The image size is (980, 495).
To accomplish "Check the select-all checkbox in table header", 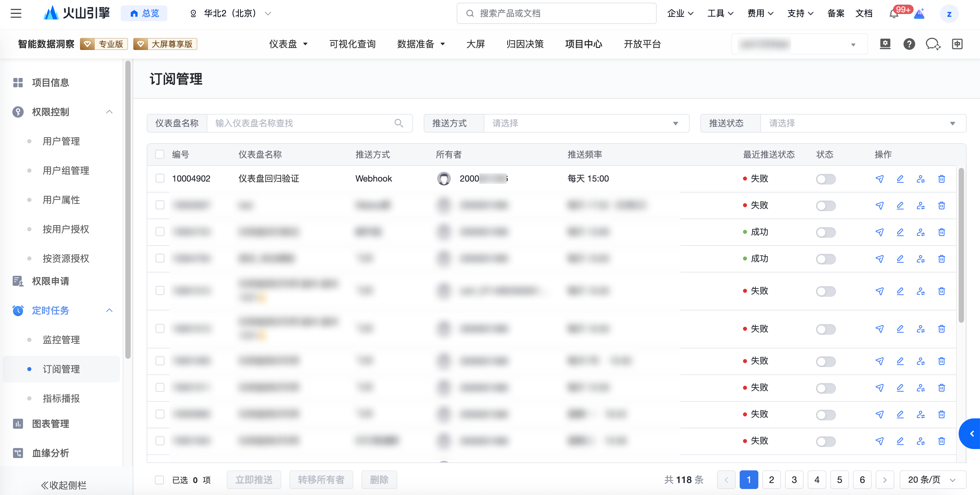I will pyautogui.click(x=160, y=154).
